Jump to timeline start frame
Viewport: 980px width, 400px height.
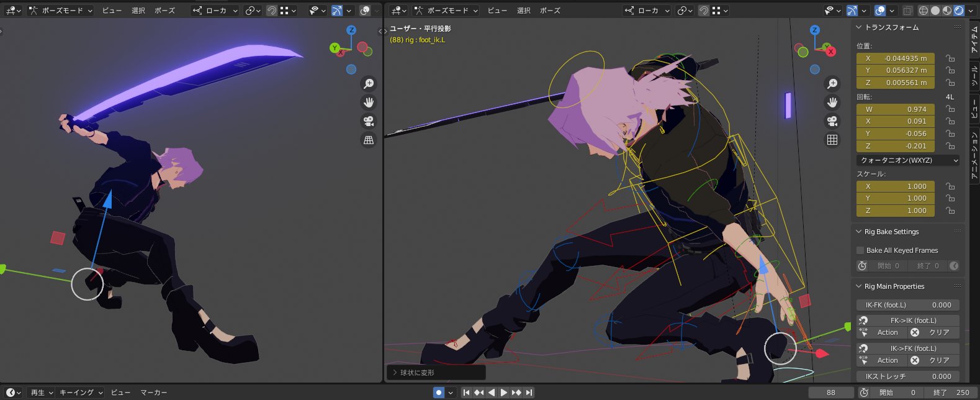tap(467, 393)
